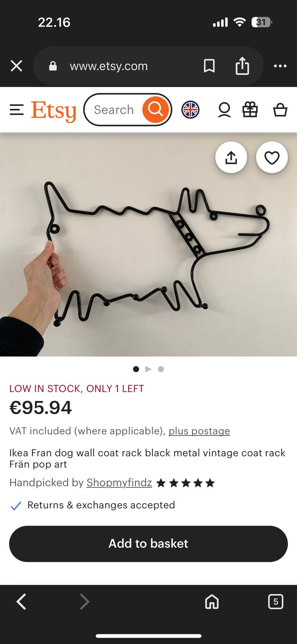Share this listing via share icon

pyautogui.click(x=231, y=157)
